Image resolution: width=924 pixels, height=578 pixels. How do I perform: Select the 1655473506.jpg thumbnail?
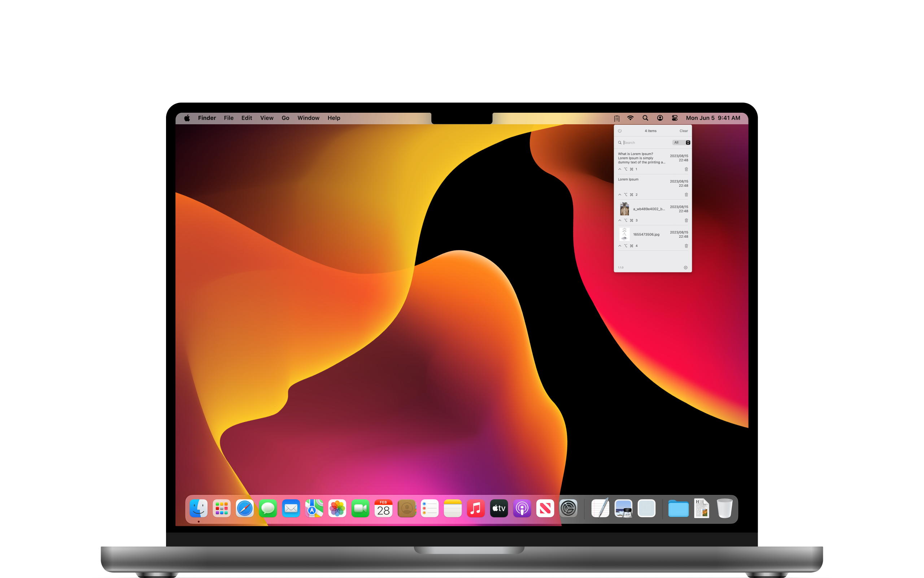pyautogui.click(x=624, y=234)
